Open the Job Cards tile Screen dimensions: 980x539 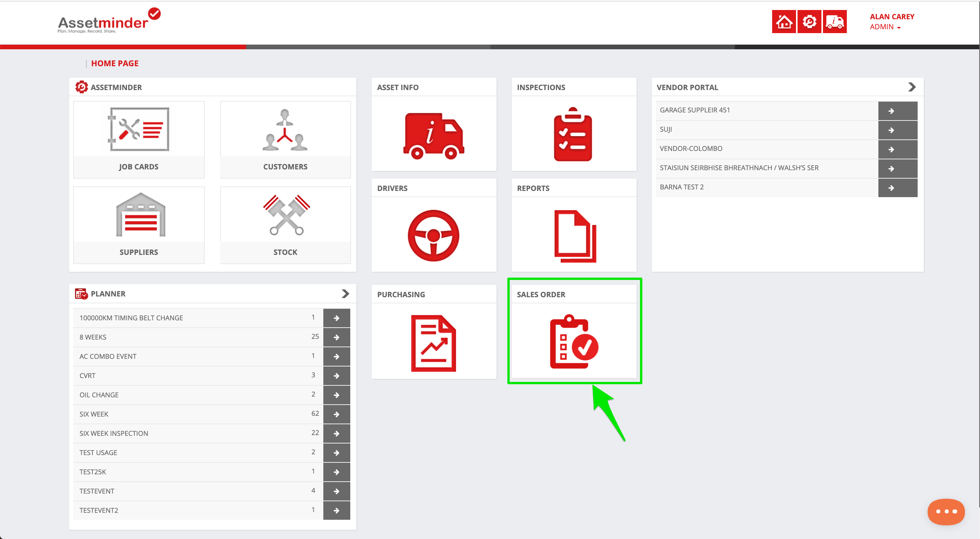point(139,139)
